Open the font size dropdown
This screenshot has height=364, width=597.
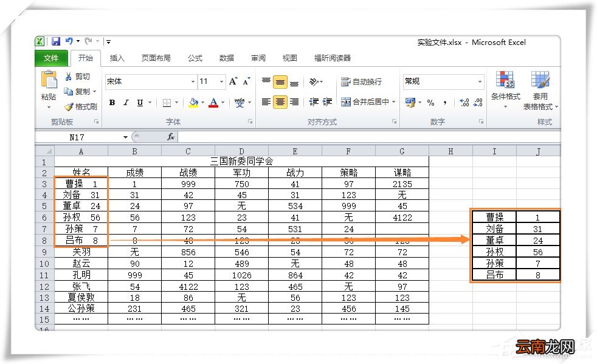click(221, 81)
